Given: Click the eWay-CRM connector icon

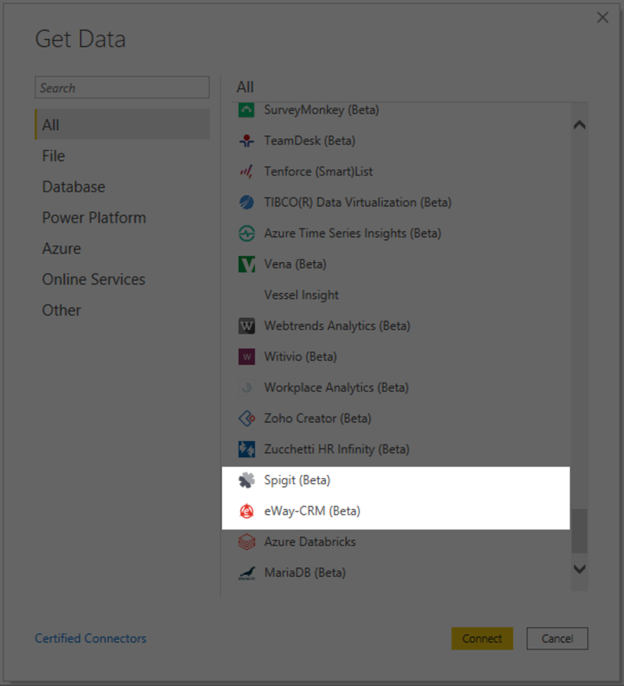Looking at the screenshot, I should (x=246, y=511).
